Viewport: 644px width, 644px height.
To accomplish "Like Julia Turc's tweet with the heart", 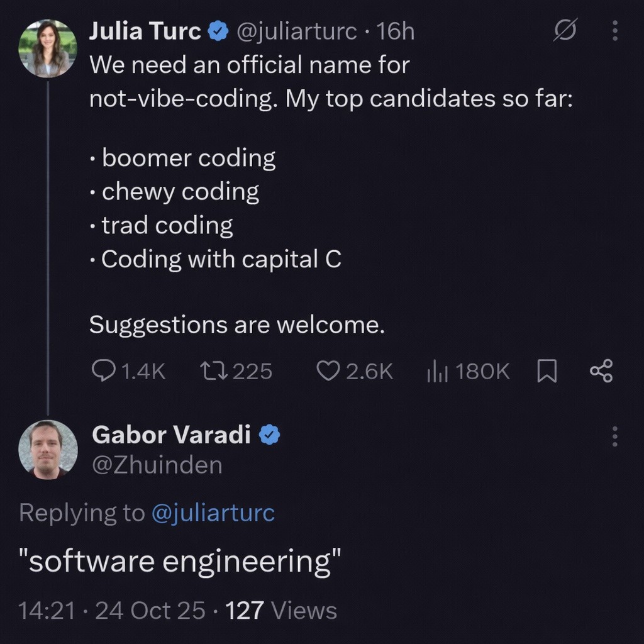I will pos(327,371).
